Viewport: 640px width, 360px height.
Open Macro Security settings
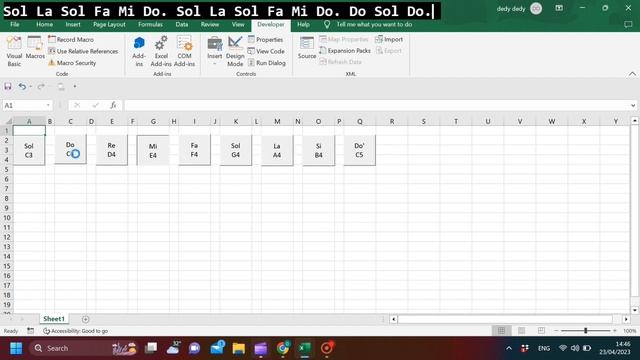72,63
